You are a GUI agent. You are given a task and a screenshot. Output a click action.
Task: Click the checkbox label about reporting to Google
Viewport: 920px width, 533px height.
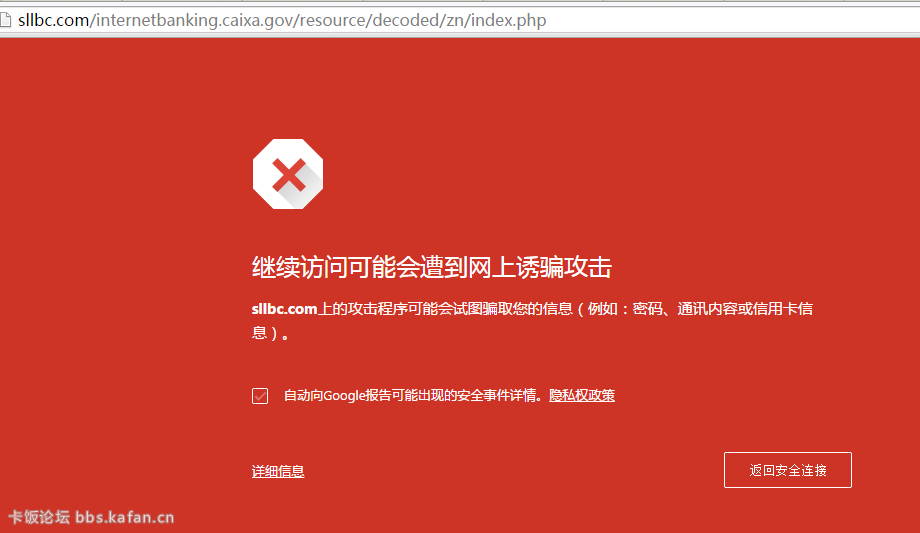411,396
